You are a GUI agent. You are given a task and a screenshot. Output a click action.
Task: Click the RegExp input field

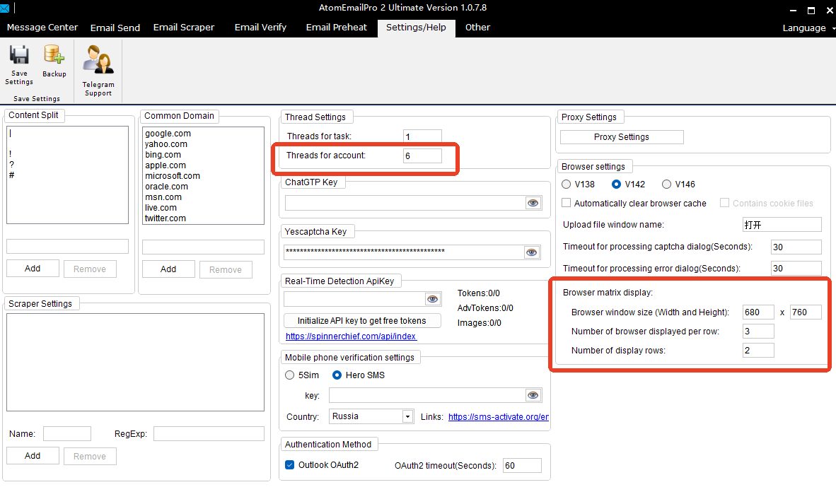[x=209, y=434]
